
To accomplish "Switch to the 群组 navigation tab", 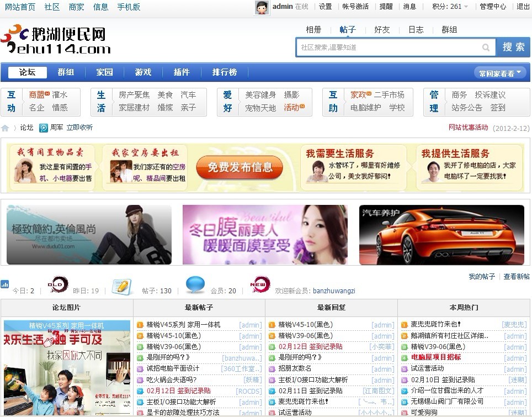I will (66, 72).
